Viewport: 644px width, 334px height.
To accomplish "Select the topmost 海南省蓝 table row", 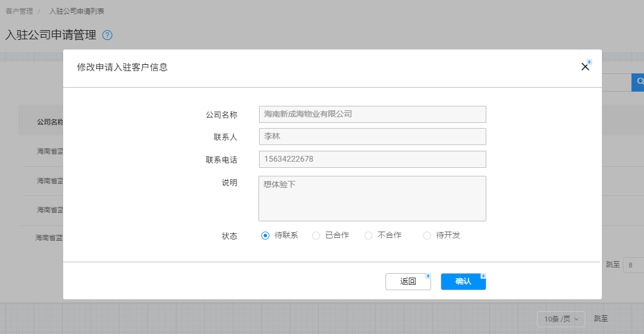I will click(50, 151).
